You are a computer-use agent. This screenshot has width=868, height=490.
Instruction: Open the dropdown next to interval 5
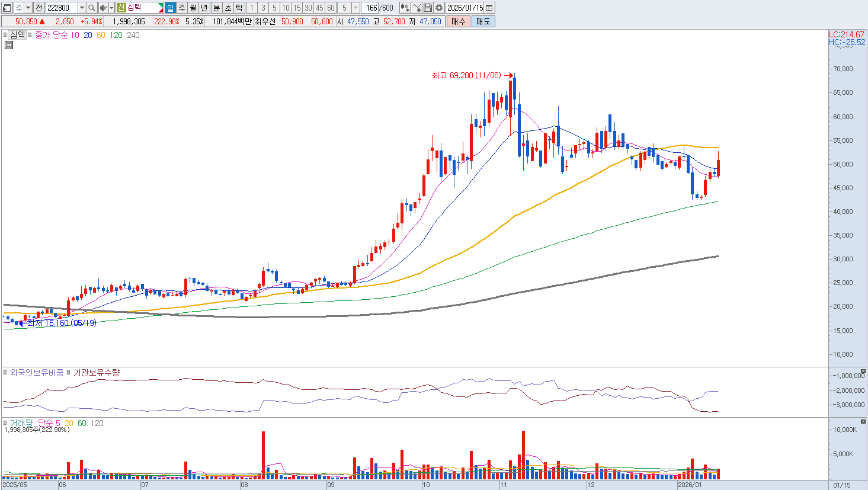tap(355, 8)
